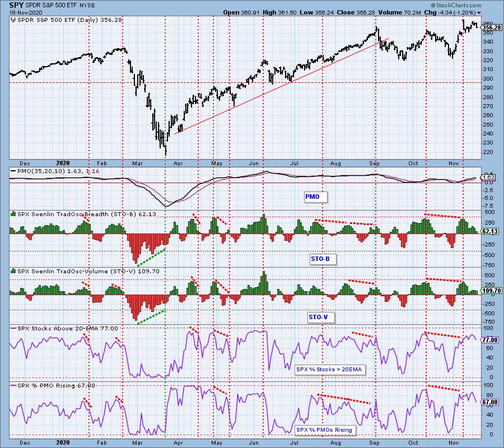This screenshot has height=448, width=504.
Task: Click the 356.28 price tag on the right axis
Action: 492,27
